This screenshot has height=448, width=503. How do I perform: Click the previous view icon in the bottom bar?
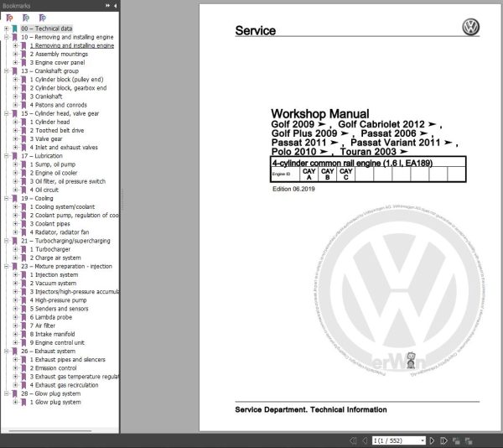pyautogui.click(x=456, y=440)
